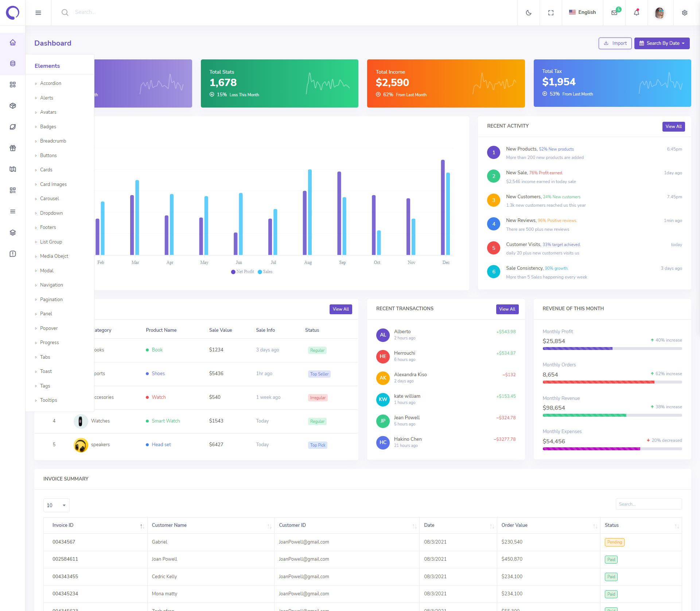This screenshot has width=700, height=611.
Task: Select Carousel in Elements menu
Action: point(50,199)
